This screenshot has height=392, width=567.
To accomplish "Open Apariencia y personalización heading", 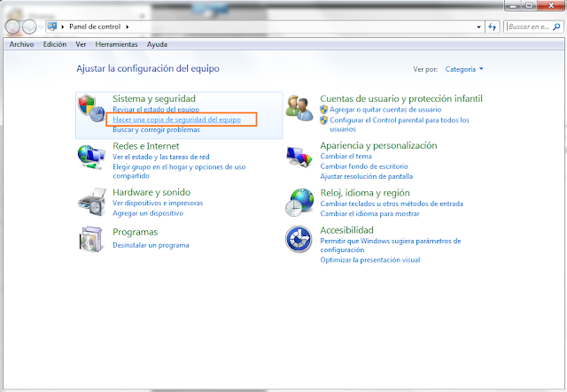I will point(378,146).
